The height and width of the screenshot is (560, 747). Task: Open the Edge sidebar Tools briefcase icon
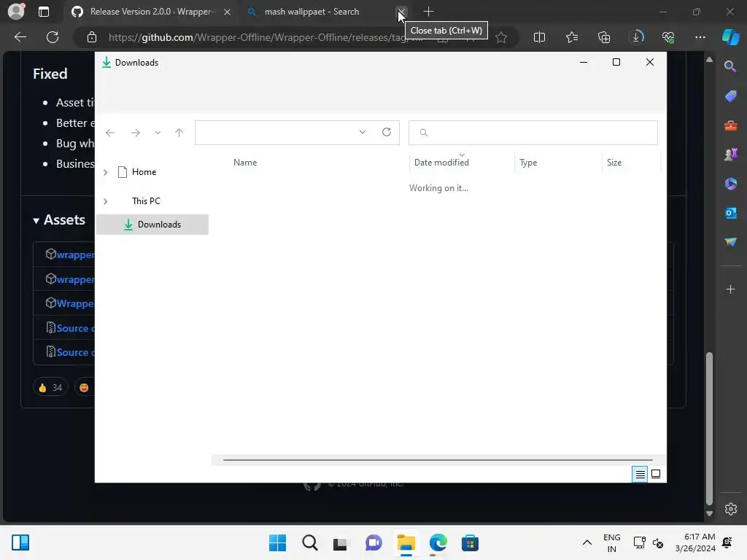pos(730,125)
